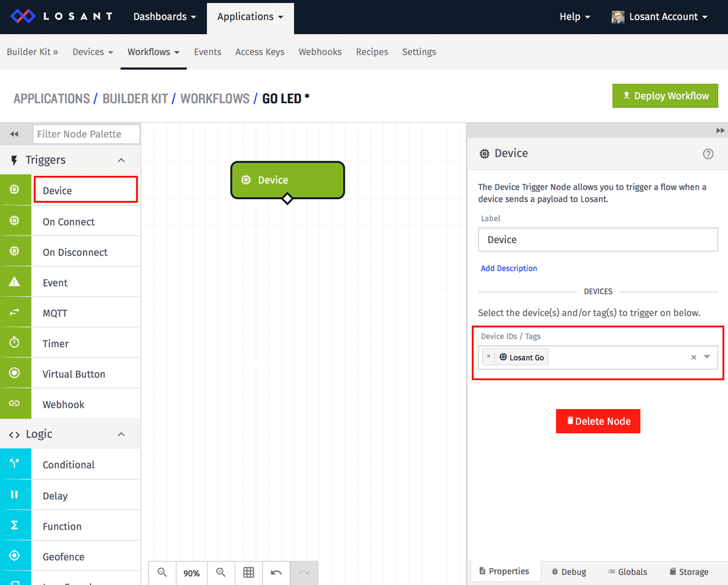Viewport: 728px width, 585px height.
Task: Click the Device node output diamond connector
Action: [x=287, y=198]
